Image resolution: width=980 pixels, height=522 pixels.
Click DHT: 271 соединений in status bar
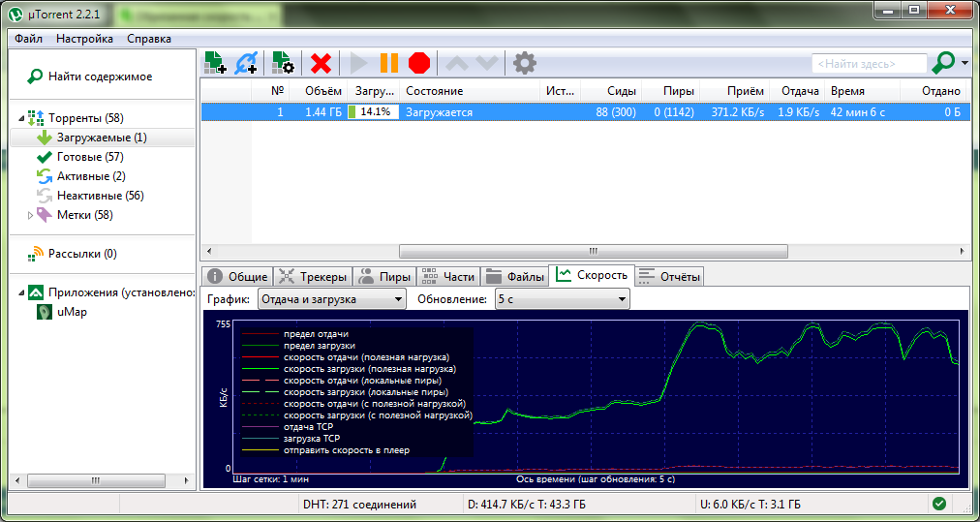click(359, 504)
